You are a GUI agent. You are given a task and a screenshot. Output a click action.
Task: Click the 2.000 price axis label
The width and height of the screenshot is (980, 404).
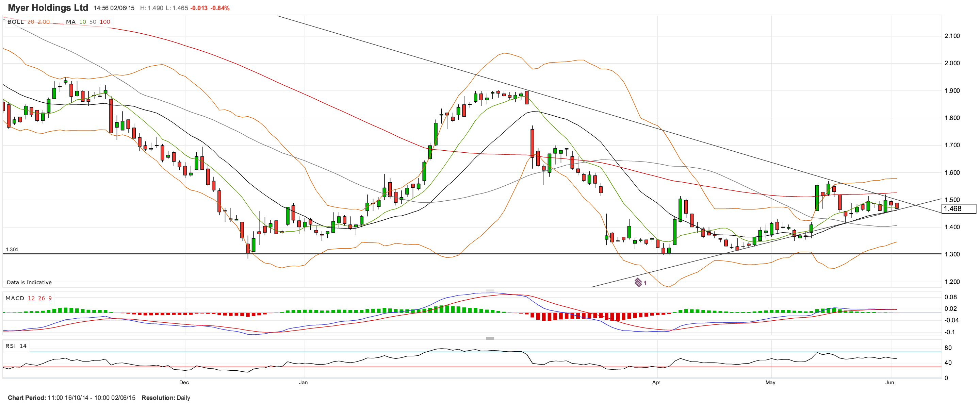pyautogui.click(x=952, y=63)
